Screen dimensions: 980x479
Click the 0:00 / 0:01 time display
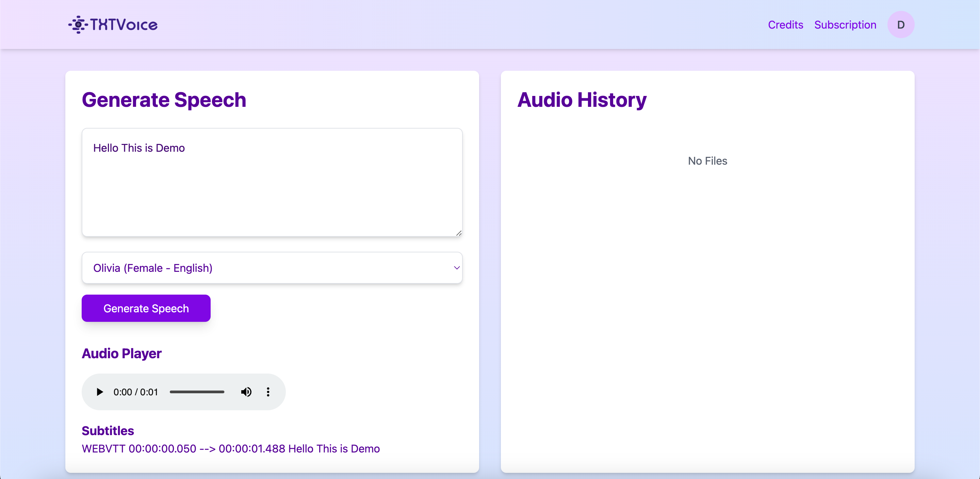pos(135,392)
